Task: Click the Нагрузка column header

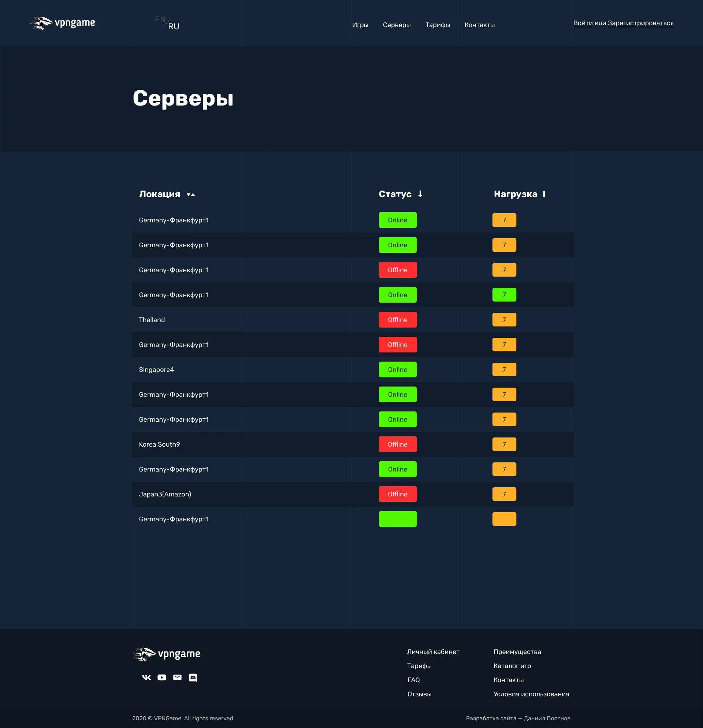Action: pos(515,194)
